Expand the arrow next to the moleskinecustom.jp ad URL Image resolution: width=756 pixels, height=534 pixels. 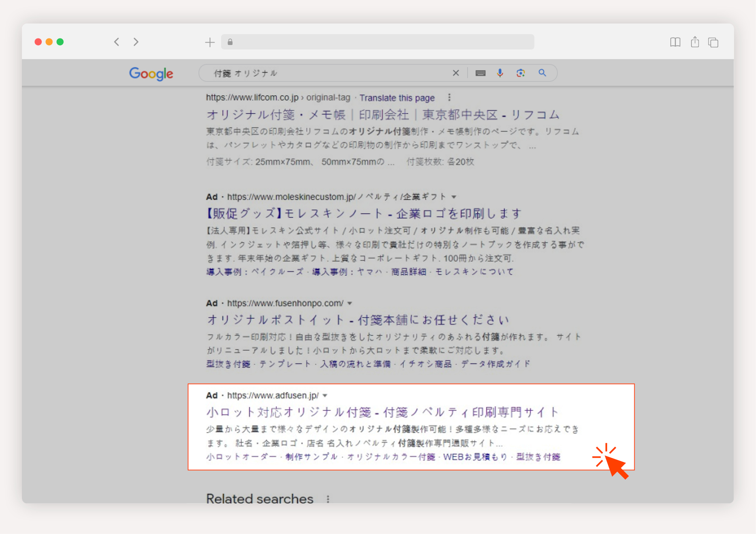[x=454, y=197]
